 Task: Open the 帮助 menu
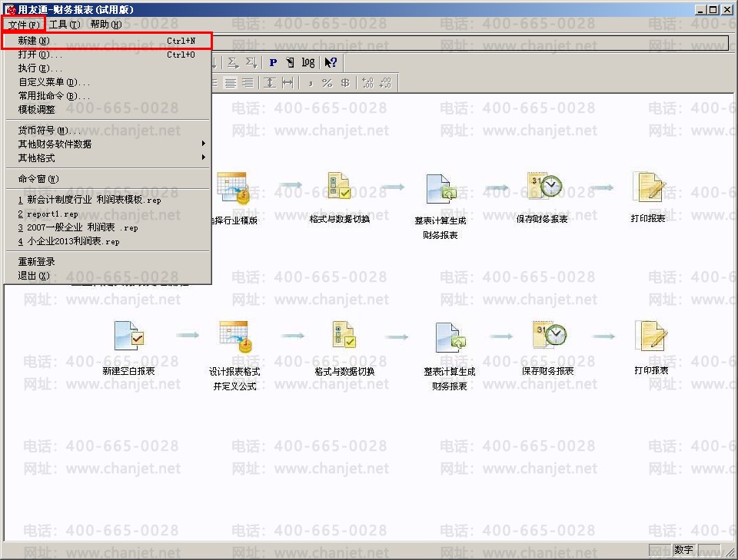[x=106, y=25]
